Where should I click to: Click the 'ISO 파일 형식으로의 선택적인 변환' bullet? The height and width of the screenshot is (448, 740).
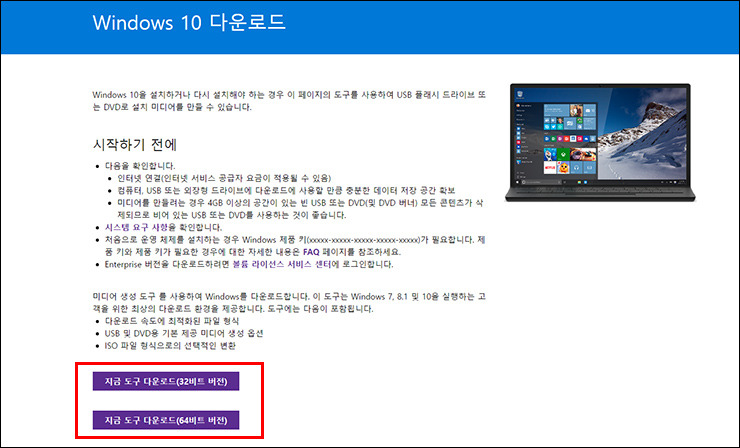click(x=170, y=346)
